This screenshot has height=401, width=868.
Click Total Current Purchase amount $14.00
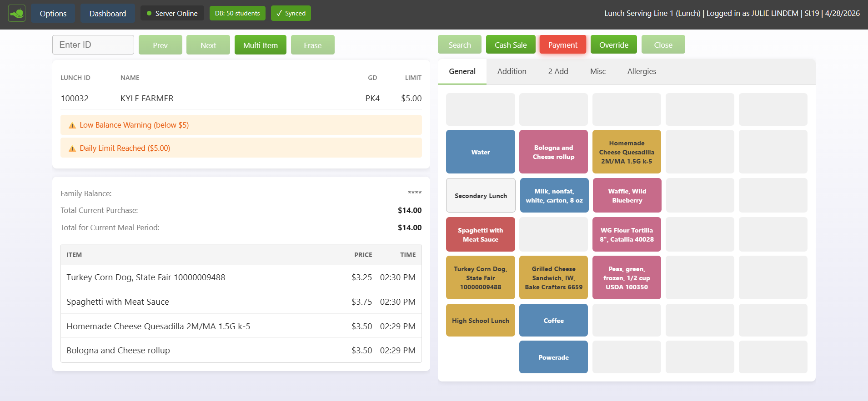(x=409, y=210)
